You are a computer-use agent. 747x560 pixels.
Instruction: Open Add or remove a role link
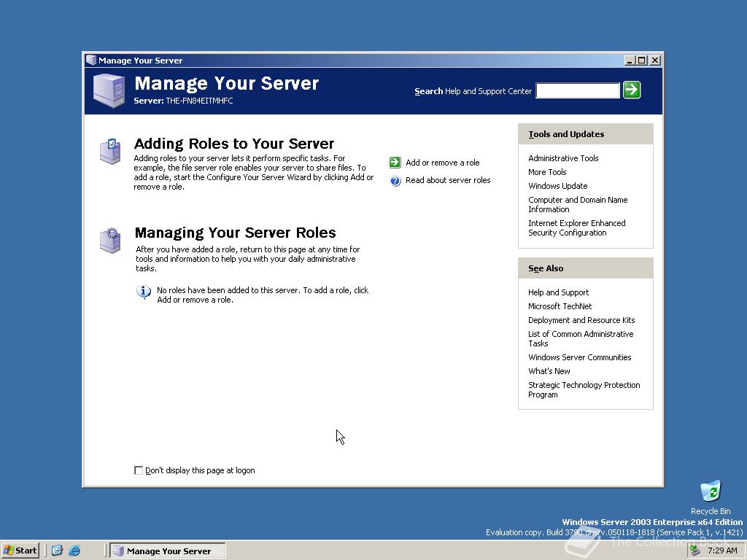(443, 163)
